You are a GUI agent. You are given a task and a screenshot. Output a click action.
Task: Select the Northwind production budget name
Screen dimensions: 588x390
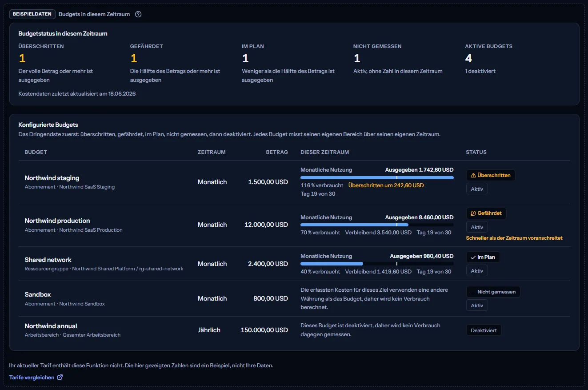[x=57, y=221]
